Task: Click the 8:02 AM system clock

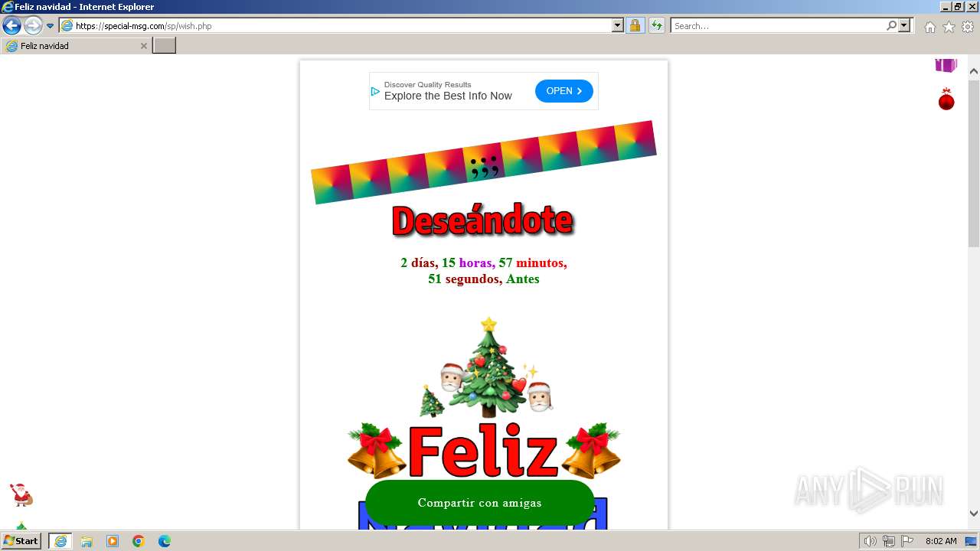Action: click(941, 541)
